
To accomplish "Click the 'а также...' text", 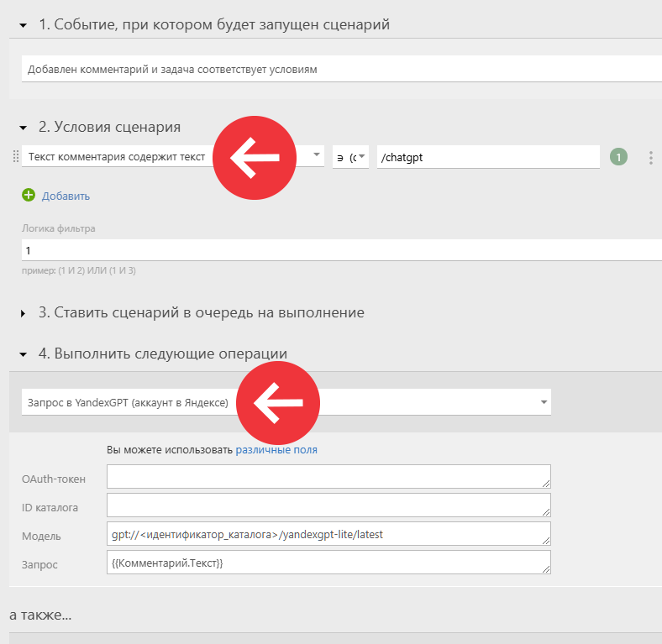I will click(x=40, y=615).
